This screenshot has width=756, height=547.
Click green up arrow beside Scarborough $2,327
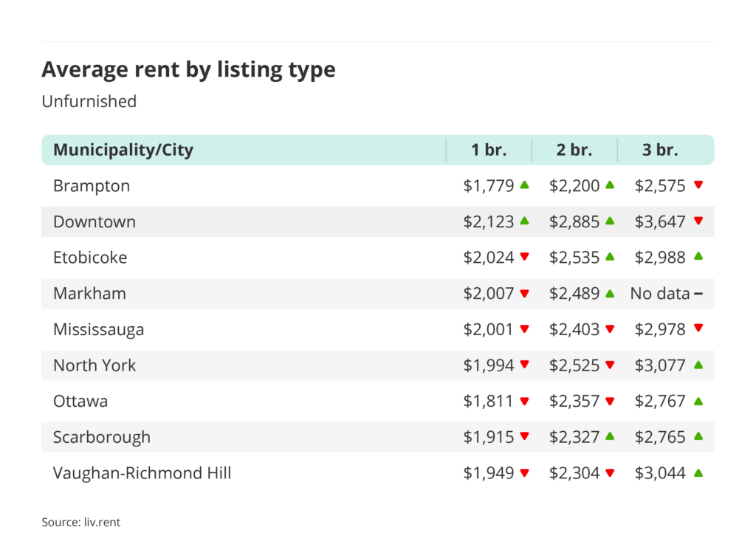click(610, 436)
